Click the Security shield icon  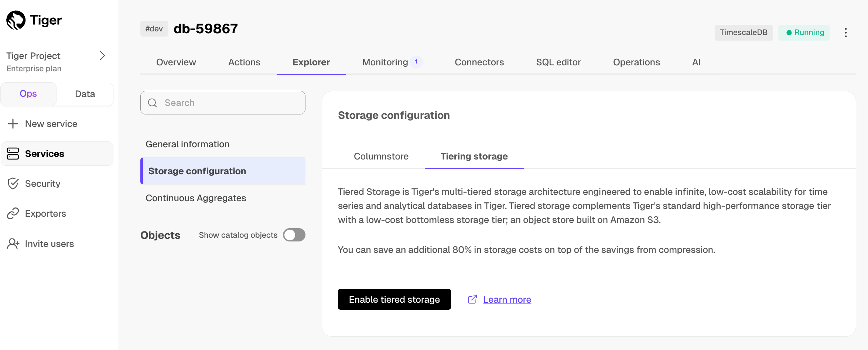point(13,183)
